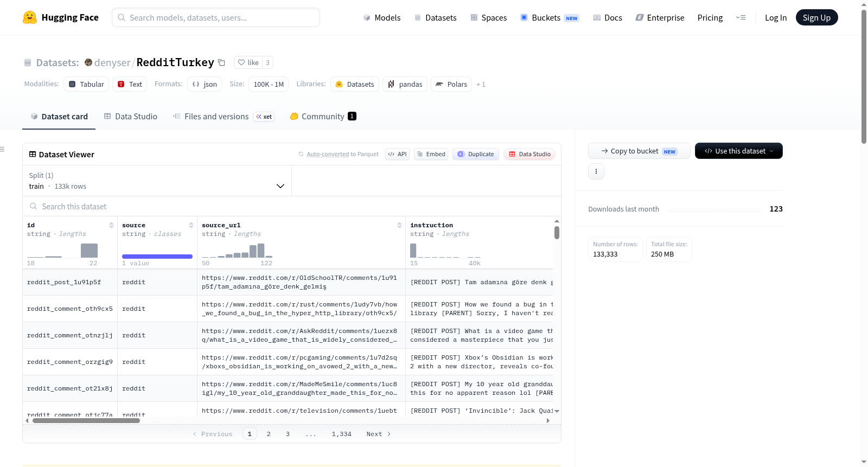Screen dimensions: 868x467
Task: Select the Datasets library tag
Action: [x=355, y=84]
